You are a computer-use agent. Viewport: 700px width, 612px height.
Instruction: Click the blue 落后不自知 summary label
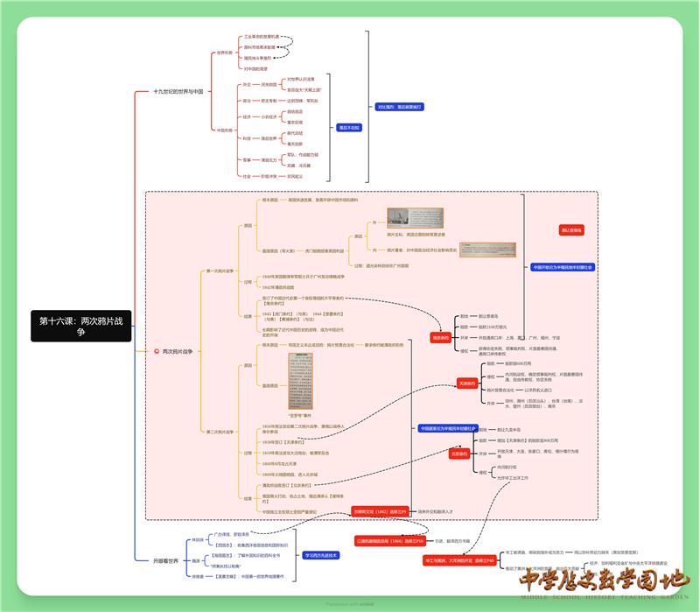click(x=349, y=128)
